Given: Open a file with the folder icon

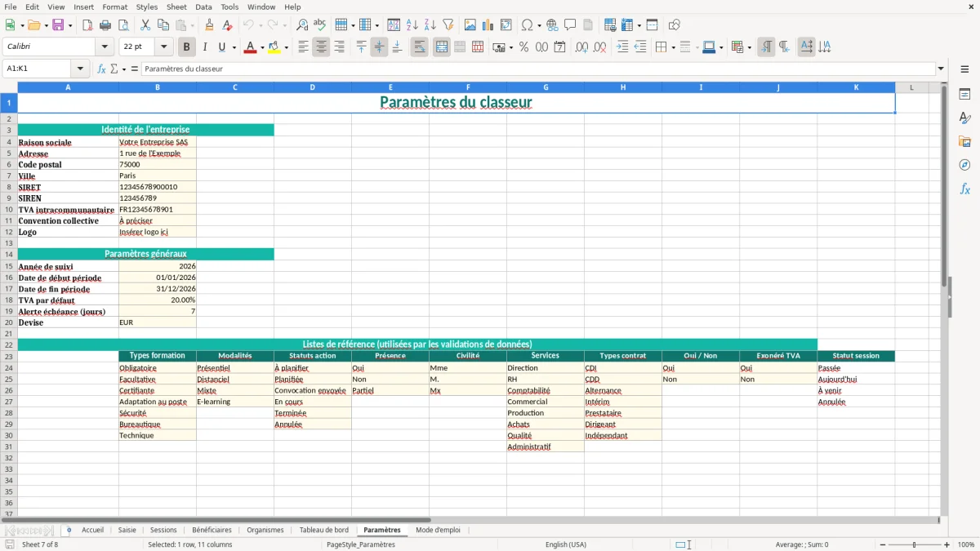Looking at the screenshot, I should pyautogui.click(x=33, y=25).
